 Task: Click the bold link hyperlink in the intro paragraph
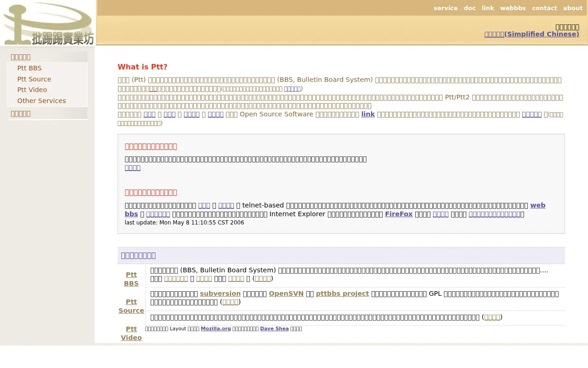tap(368, 114)
